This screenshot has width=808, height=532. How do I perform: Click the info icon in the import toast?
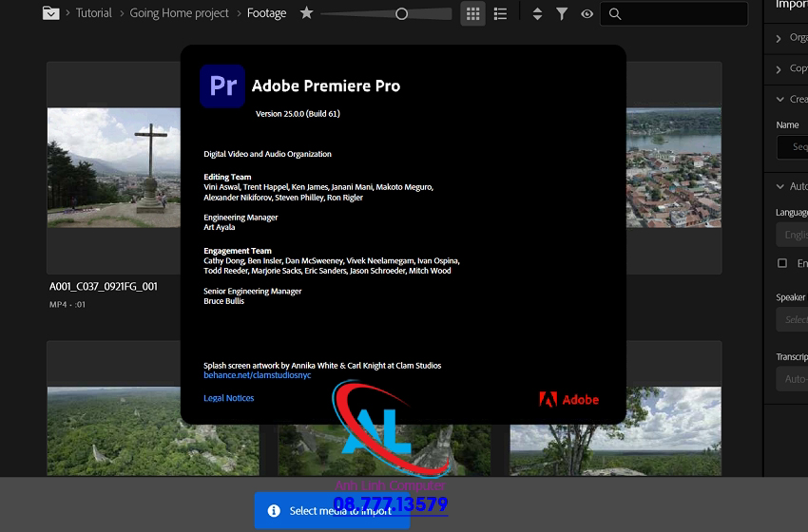point(274,511)
